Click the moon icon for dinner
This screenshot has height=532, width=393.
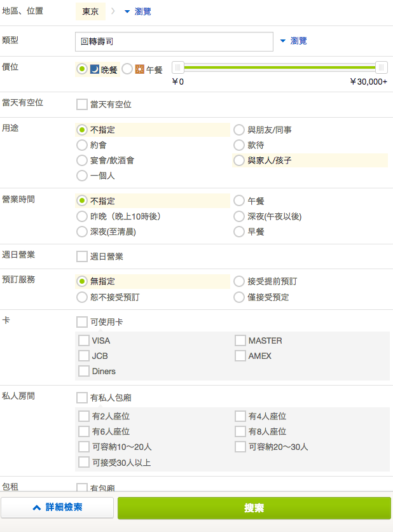point(94,69)
